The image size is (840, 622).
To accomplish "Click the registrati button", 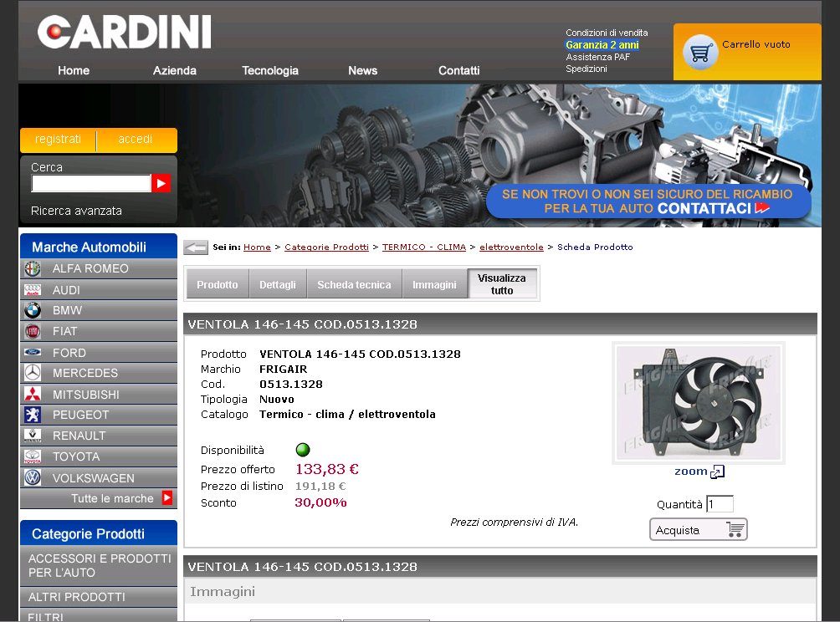I will point(58,139).
